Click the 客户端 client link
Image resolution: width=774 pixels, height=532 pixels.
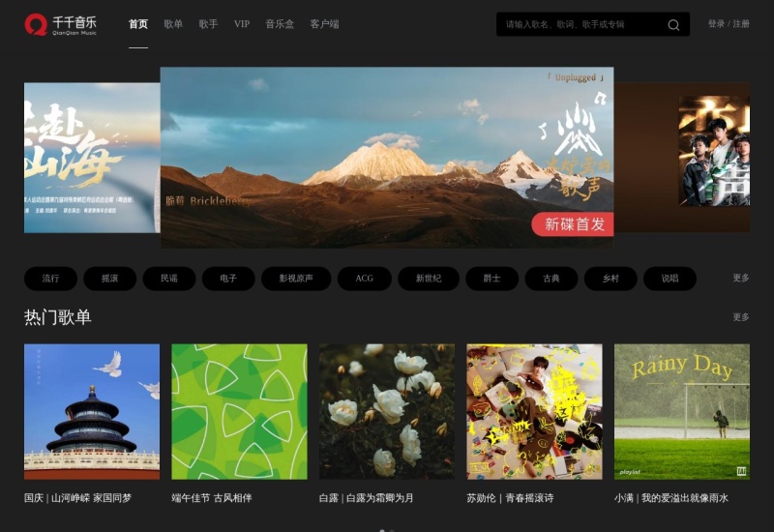click(324, 24)
